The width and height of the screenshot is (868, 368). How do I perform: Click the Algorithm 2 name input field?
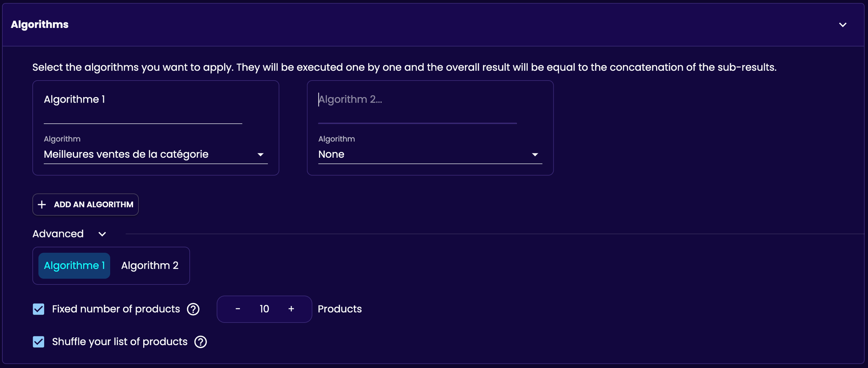pyautogui.click(x=417, y=106)
